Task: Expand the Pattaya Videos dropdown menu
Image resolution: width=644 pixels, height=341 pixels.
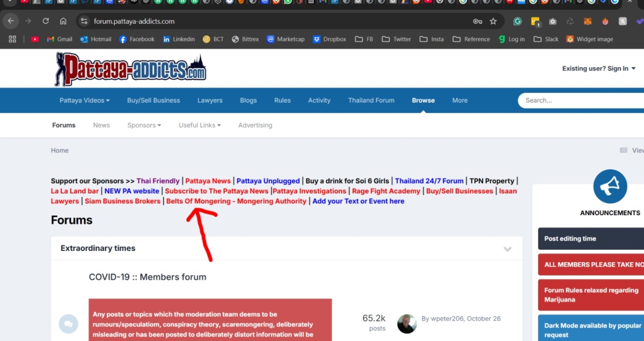Action: [84, 100]
